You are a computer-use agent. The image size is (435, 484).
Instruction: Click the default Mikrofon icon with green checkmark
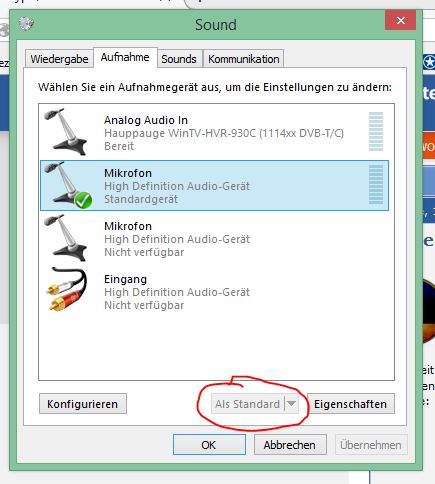pos(68,185)
